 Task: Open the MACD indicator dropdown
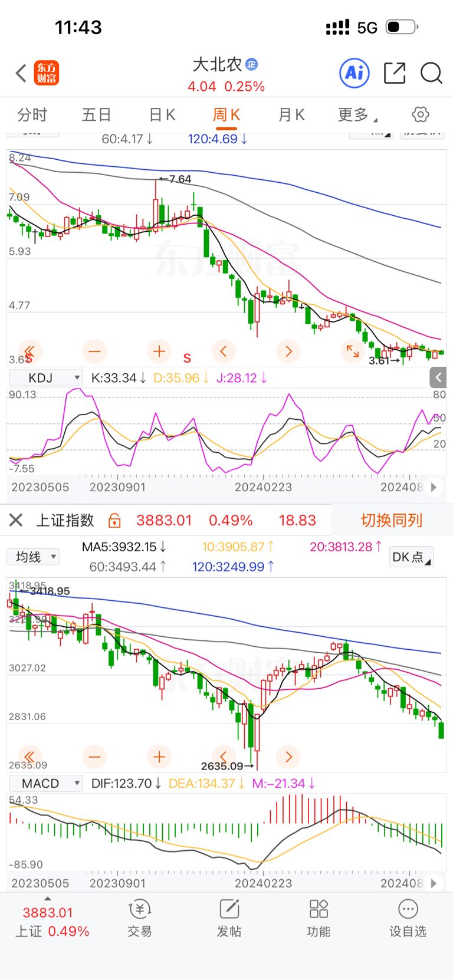[45, 783]
